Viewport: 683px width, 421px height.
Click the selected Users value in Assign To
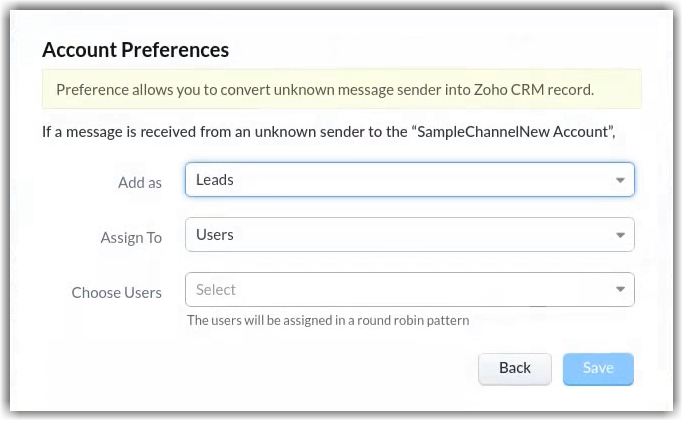[215, 235]
